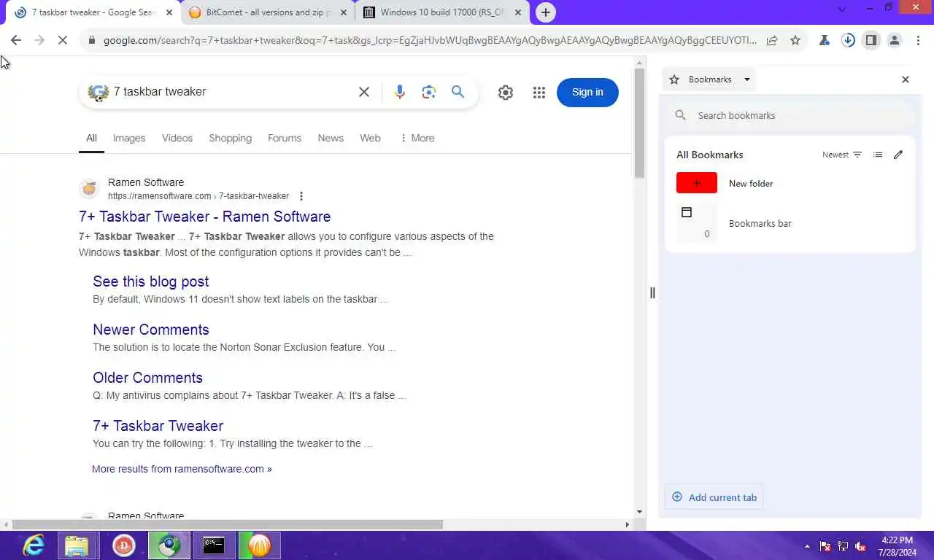Select the Web search filter
The height and width of the screenshot is (560, 934).
tap(370, 138)
